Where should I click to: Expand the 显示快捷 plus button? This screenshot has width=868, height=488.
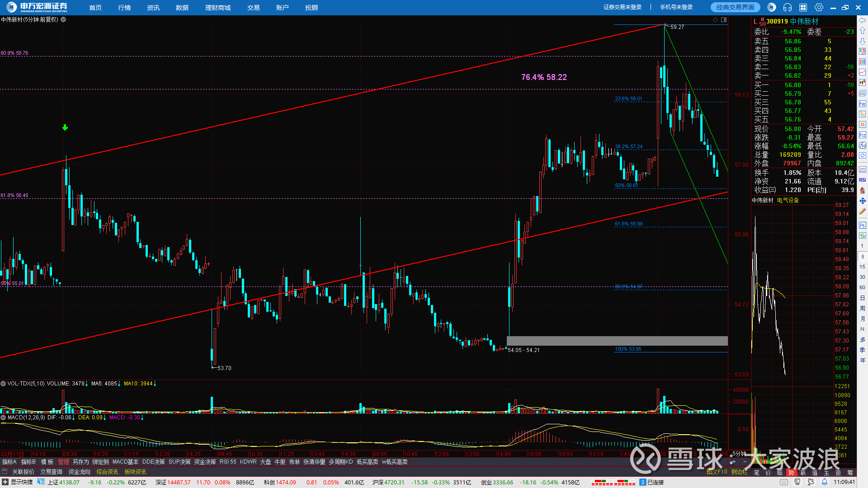(5, 482)
